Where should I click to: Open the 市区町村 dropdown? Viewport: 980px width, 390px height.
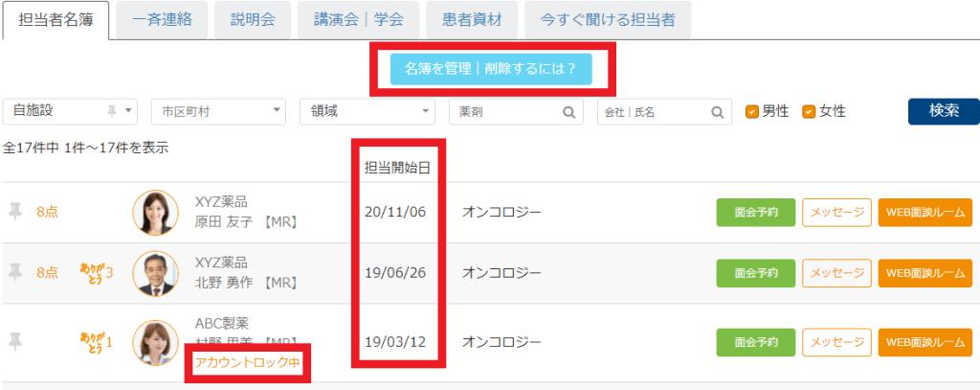pyautogui.click(x=218, y=112)
